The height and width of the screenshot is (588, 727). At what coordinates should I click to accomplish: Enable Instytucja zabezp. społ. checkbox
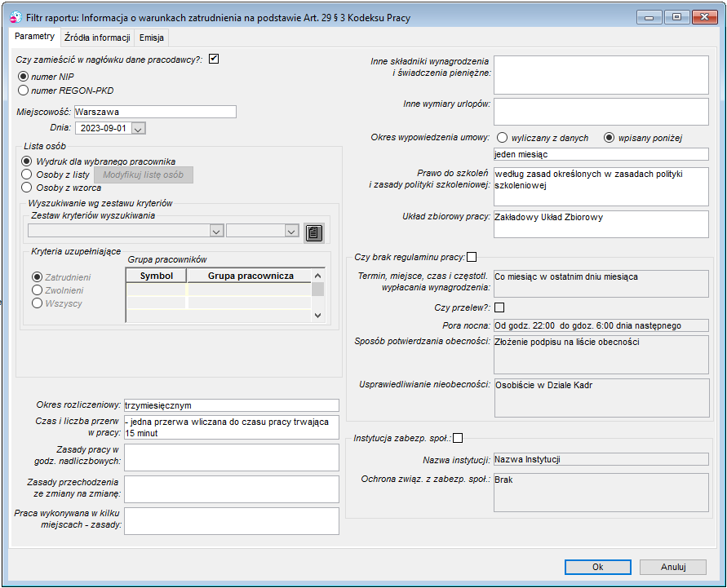pos(458,438)
